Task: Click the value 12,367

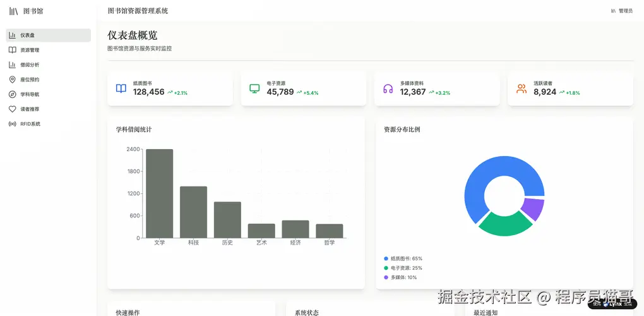Action: [413, 92]
